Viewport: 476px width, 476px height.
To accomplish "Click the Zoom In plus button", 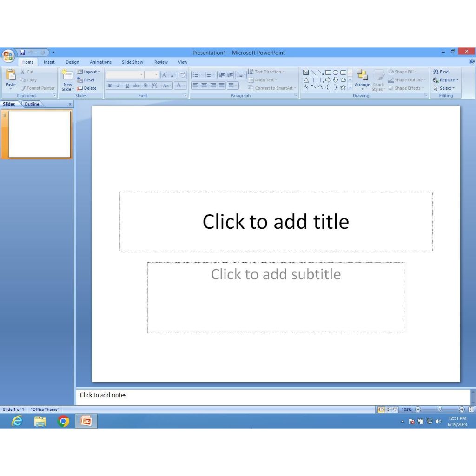I will click(462, 409).
